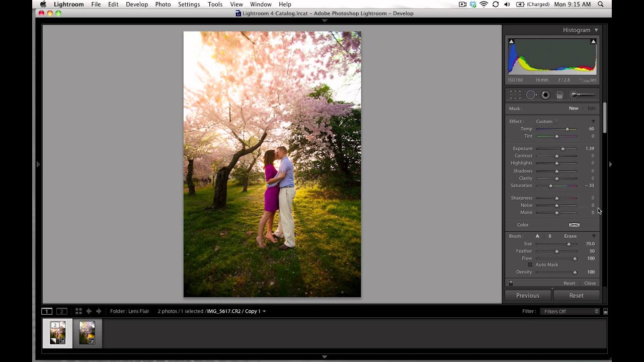Click the small Reset brush link
The image size is (644, 362).
(x=569, y=283)
